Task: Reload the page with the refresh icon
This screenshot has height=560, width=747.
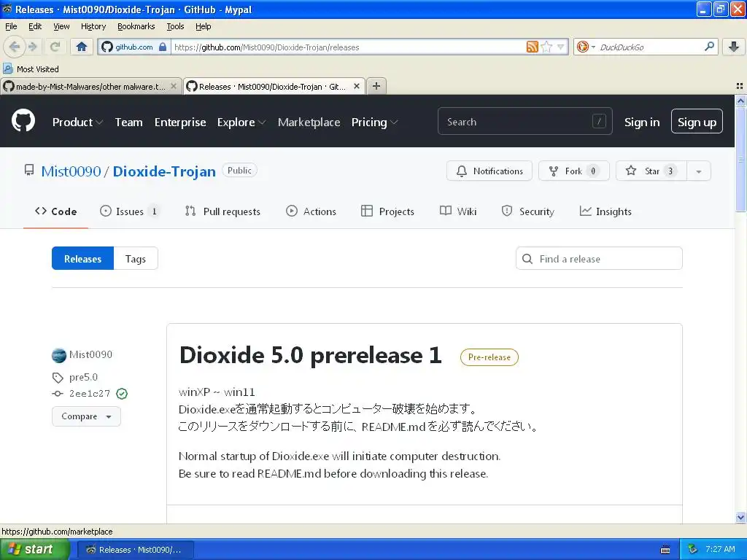Action: [55, 47]
